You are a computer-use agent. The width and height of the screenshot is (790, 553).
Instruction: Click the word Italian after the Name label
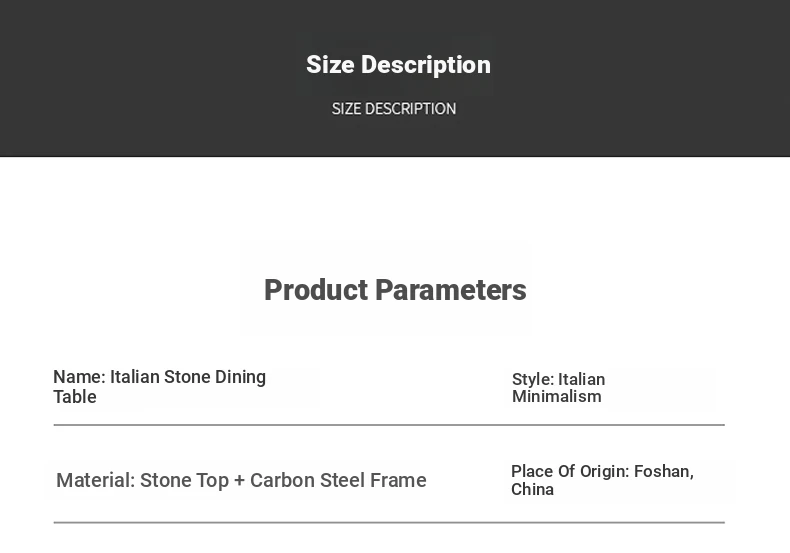pyautogui.click(x=135, y=377)
